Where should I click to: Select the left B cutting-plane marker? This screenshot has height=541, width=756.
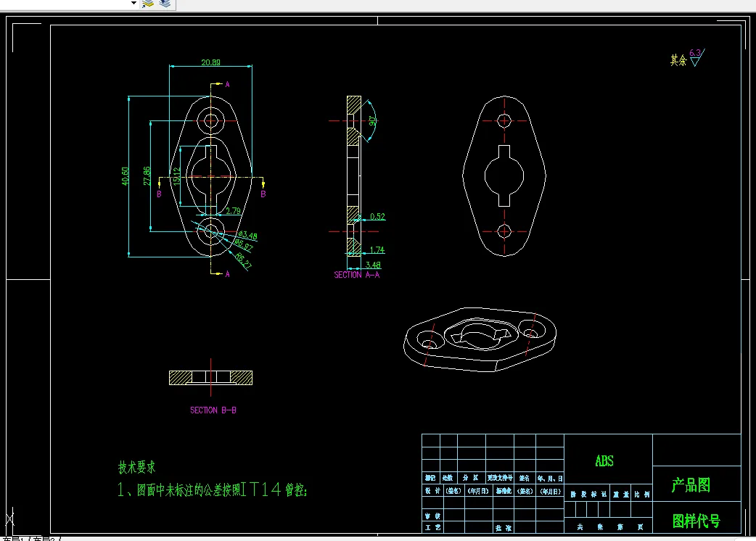[x=159, y=194]
